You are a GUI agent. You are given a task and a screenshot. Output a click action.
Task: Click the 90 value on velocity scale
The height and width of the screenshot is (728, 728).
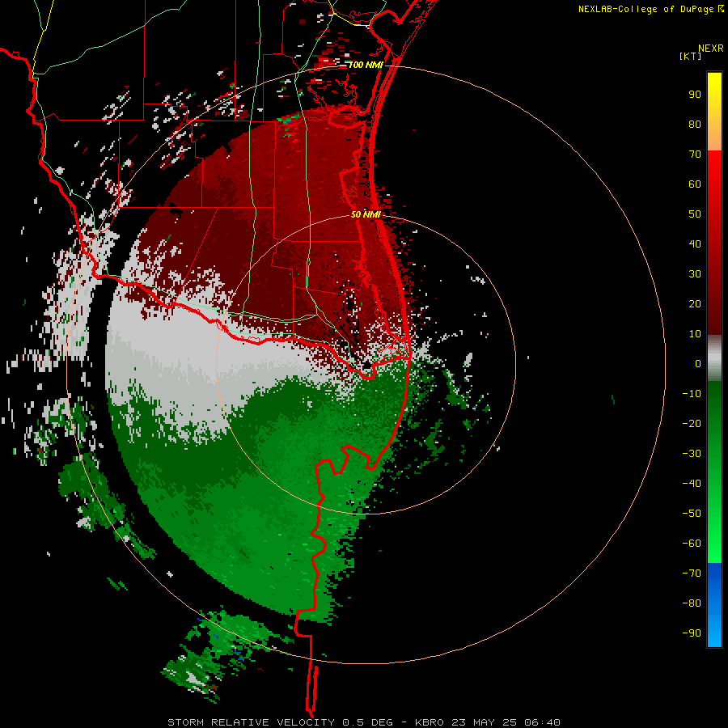(x=695, y=95)
